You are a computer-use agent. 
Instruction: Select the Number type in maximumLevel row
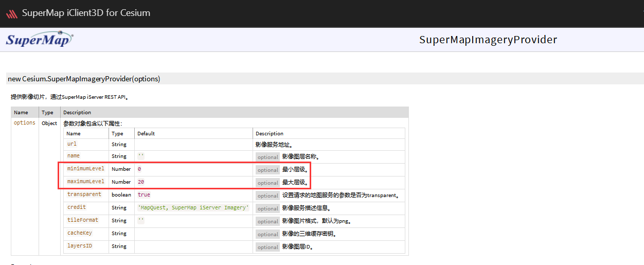click(121, 182)
